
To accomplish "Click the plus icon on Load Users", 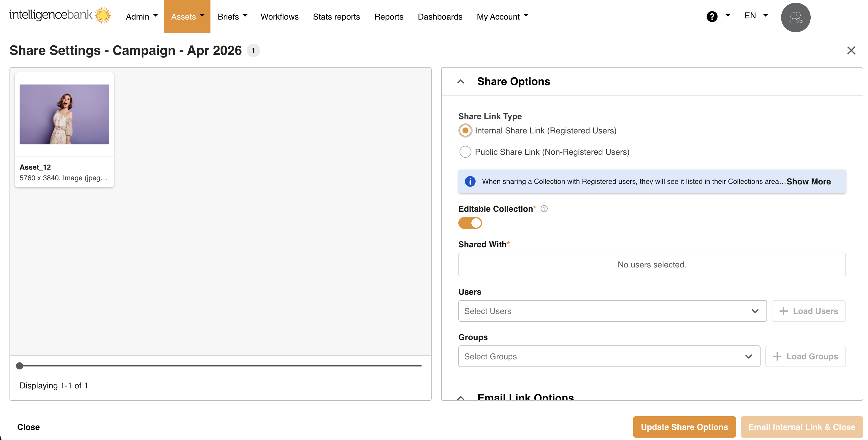I will coord(783,311).
